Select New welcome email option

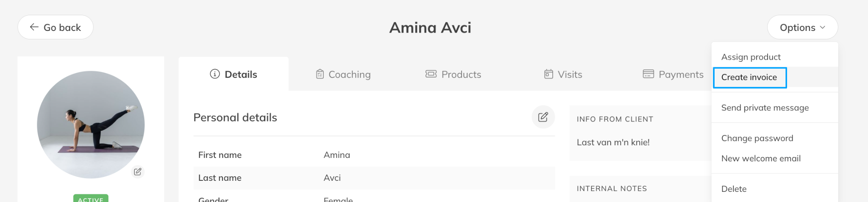(x=761, y=158)
